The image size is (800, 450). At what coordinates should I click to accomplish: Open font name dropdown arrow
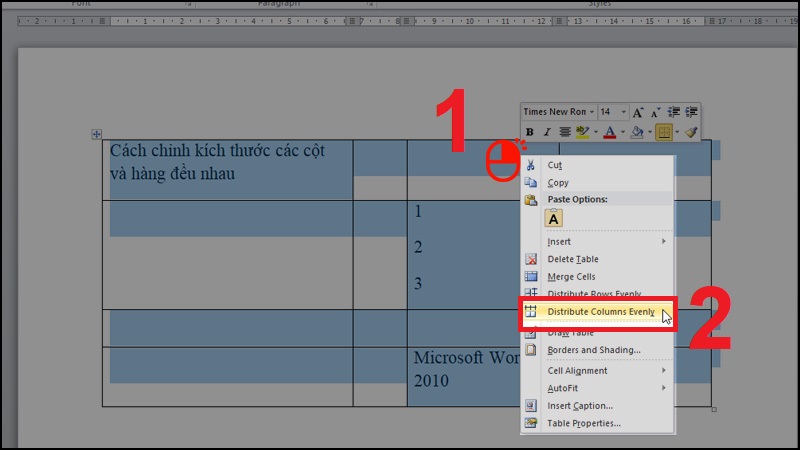point(592,112)
